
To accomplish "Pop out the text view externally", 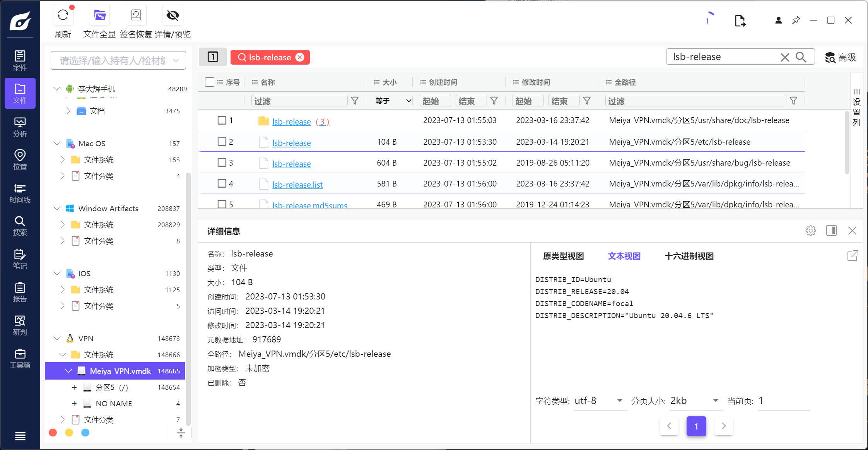I will click(x=853, y=256).
